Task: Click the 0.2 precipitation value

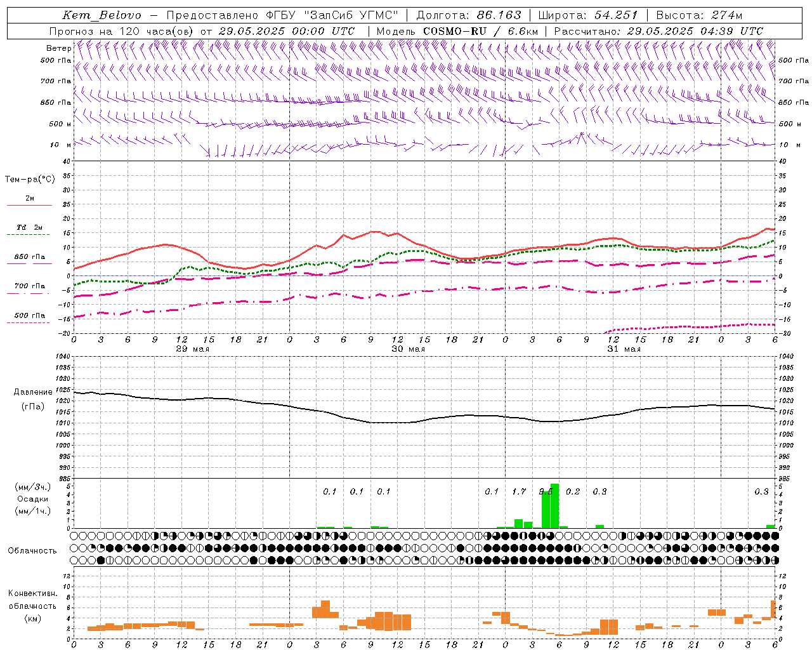Action: (x=573, y=491)
